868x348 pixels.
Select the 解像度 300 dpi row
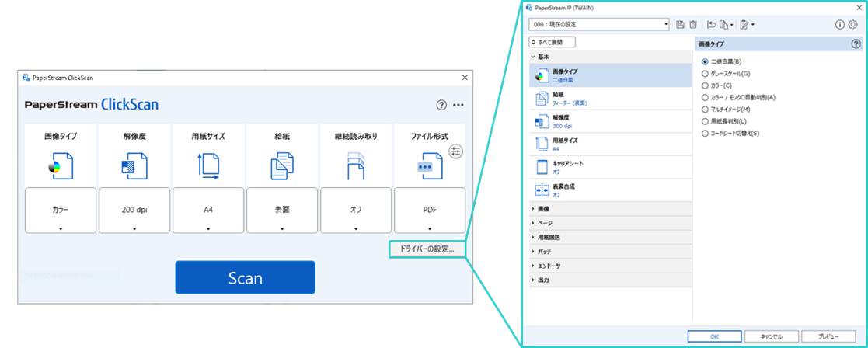(611, 122)
